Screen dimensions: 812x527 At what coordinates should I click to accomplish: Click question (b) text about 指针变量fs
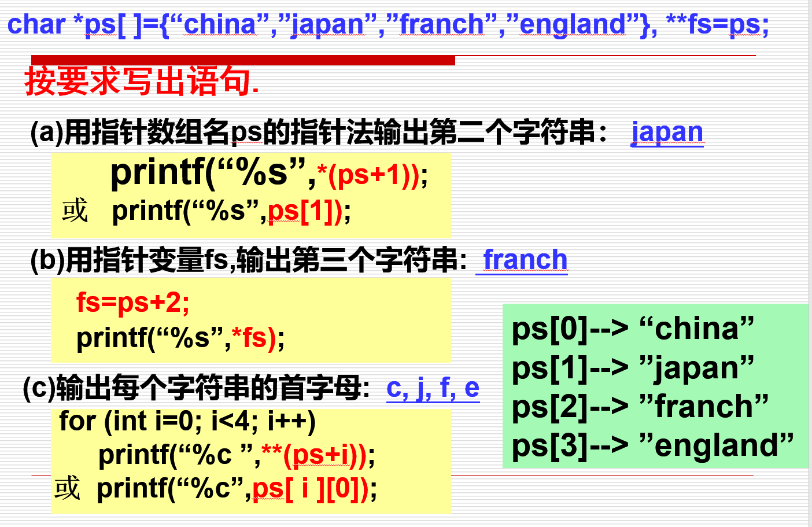coord(249,260)
